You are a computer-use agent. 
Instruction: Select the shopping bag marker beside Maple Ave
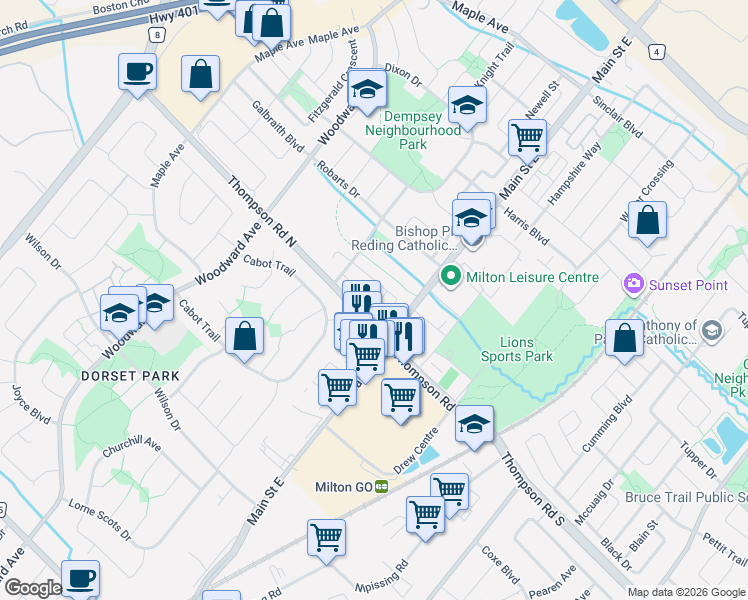coord(200,77)
